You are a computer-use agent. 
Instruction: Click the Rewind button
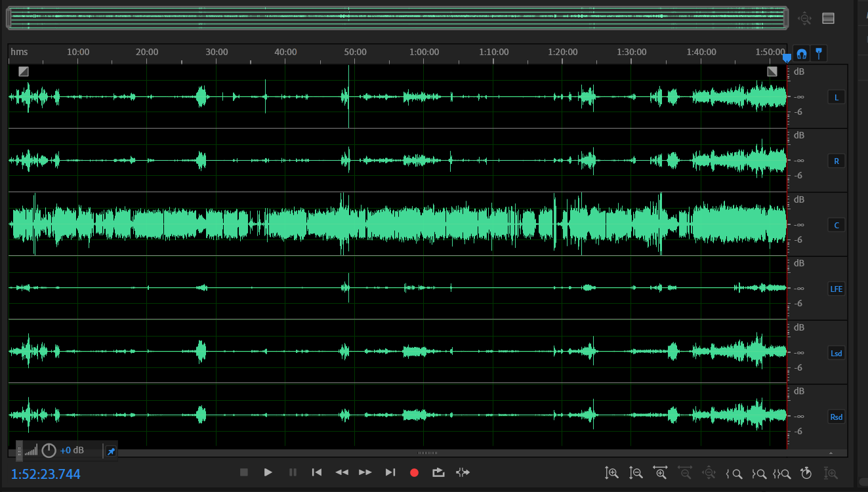pos(341,472)
